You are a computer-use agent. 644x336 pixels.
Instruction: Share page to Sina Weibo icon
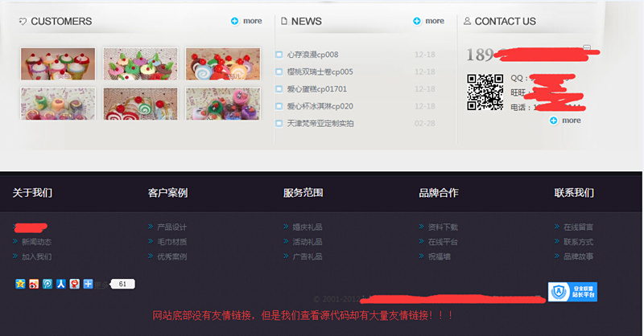(x=34, y=284)
